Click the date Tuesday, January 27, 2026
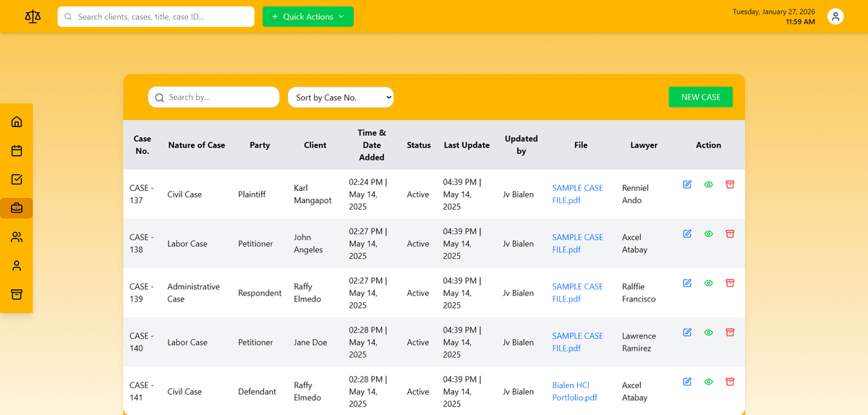 click(x=774, y=12)
